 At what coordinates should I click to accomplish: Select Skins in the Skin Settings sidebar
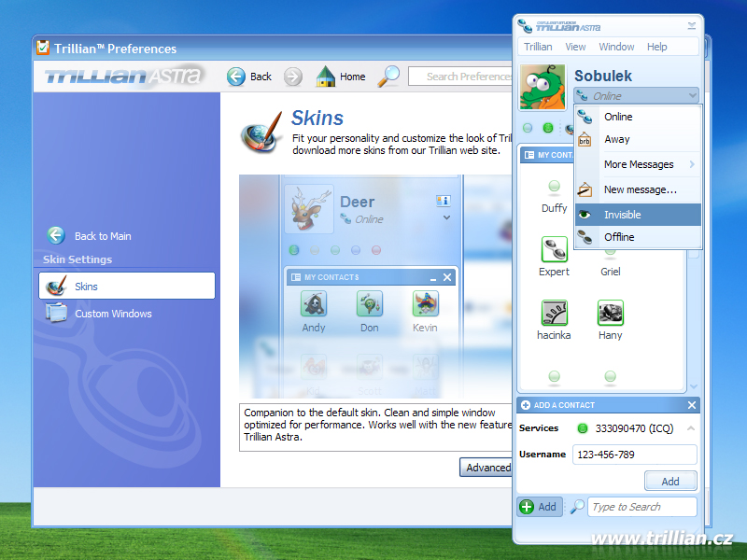tap(127, 286)
